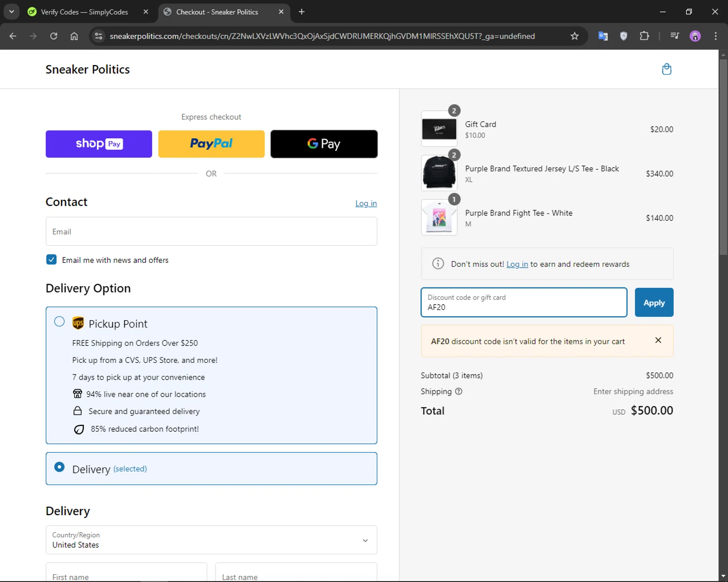Select the Pickup Point radio option
This screenshot has height=582, width=728.
tap(59, 322)
